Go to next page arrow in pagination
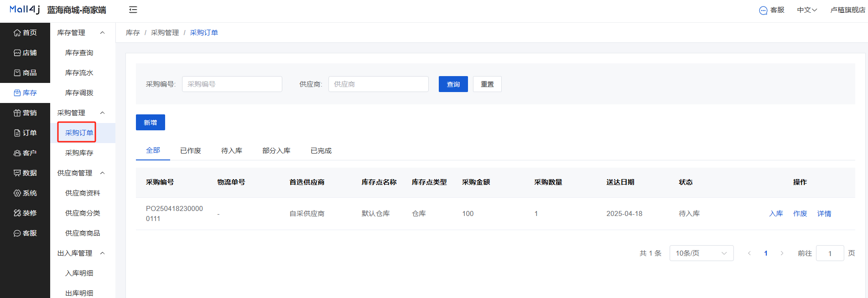The image size is (868, 298). 782,253
